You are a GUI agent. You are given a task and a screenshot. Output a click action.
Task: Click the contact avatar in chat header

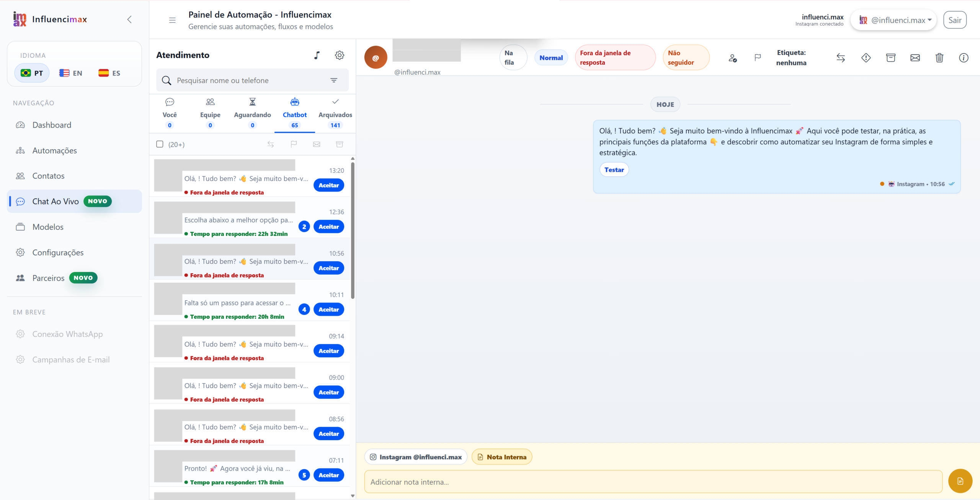pos(376,57)
